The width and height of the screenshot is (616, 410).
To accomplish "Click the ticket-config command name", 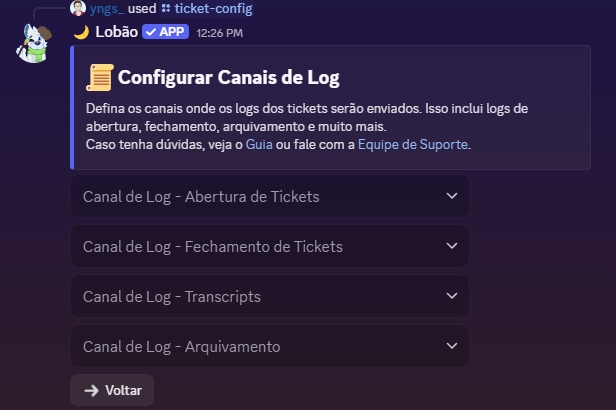I will [214, 9].
